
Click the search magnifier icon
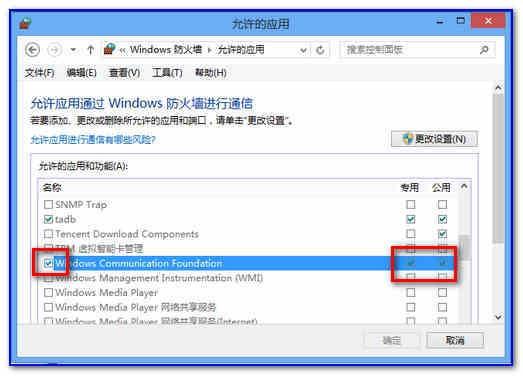[x=484, y=50]
